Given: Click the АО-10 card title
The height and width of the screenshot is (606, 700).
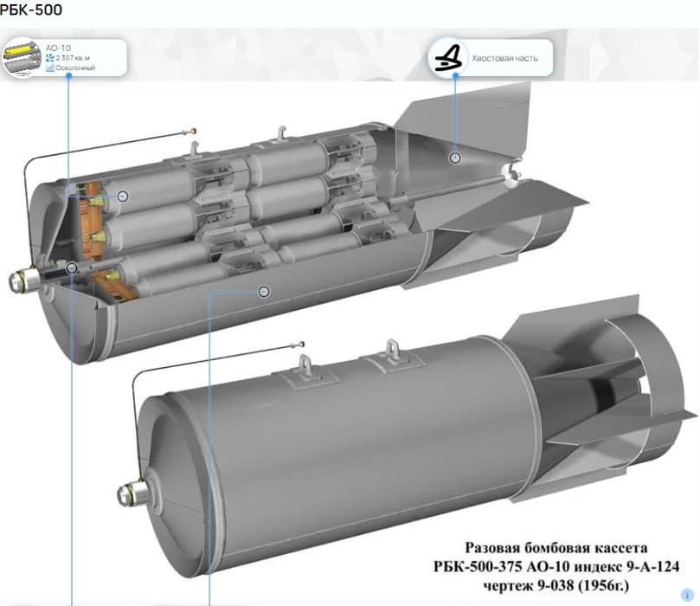Looking at the screenshot, I should coord(58,48).
